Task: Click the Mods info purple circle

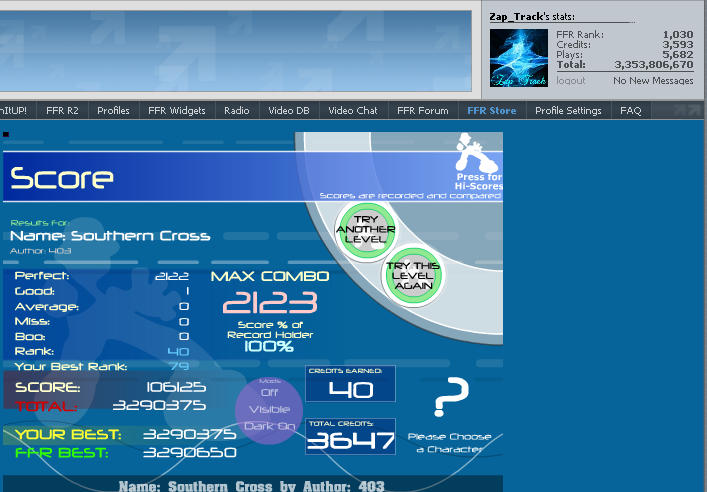Action: (x=269, y=410)
